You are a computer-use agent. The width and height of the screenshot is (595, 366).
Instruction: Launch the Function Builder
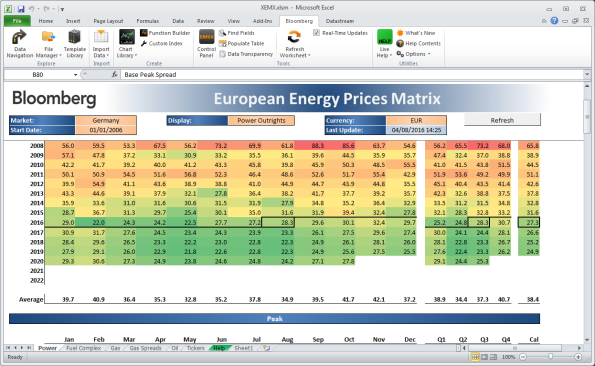tap(165, 33)
